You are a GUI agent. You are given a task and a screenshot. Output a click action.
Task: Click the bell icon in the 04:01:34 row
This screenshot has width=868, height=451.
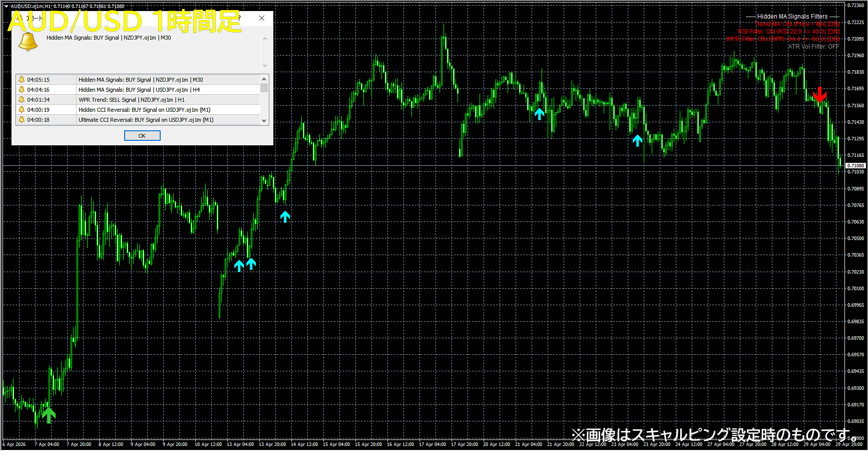click(22, 100)
